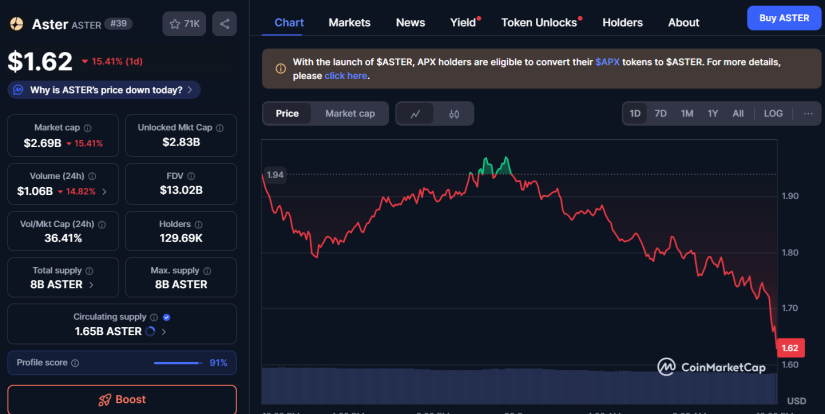
Task: Click the info icon beside Unlocked Mkt Cap
Action: click(x=220, y=128)
